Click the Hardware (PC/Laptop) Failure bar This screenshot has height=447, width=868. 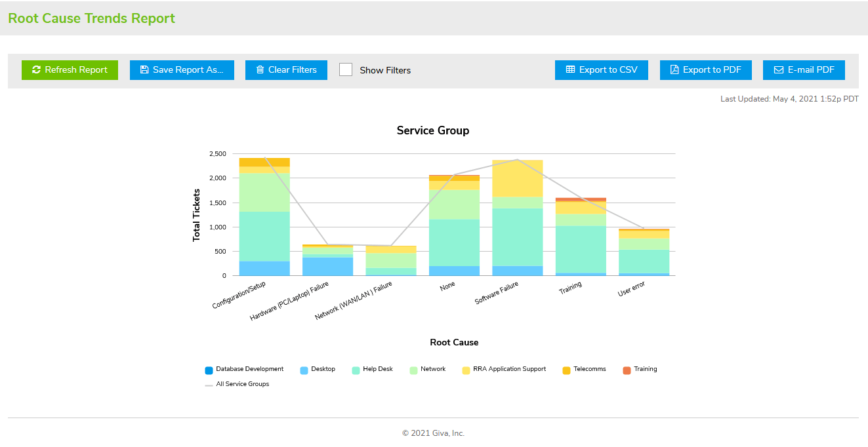(x=327, y=262)
